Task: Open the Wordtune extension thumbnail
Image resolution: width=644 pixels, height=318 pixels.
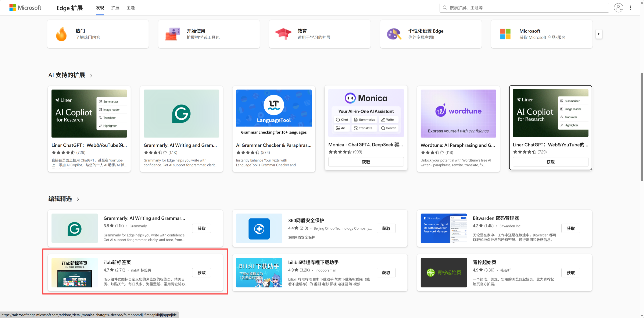Action: [x=458, y=113]
